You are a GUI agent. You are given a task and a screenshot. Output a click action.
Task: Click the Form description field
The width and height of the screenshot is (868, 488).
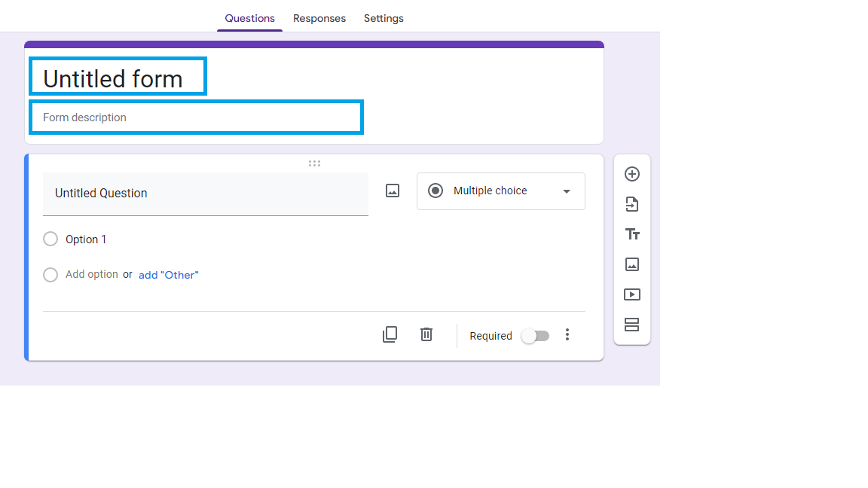click(196, 117)
